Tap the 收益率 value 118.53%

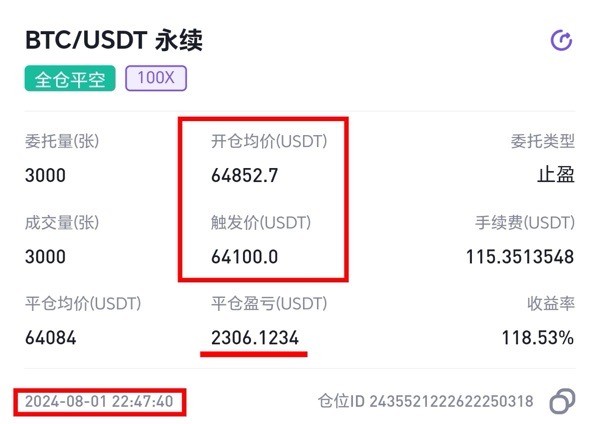(x=538, y=338)
